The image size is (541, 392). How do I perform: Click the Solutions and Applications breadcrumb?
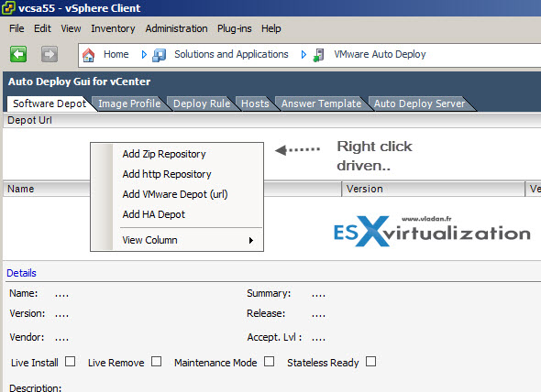[231, 54]
